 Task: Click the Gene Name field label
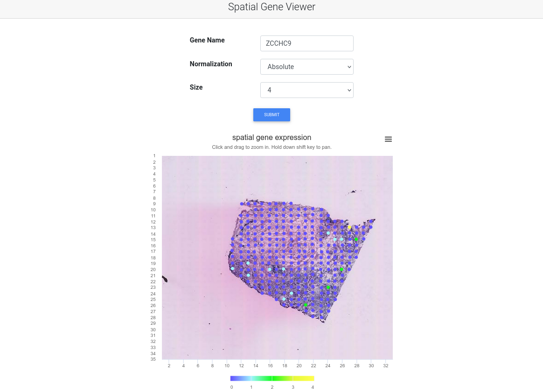tap(207, 40)
